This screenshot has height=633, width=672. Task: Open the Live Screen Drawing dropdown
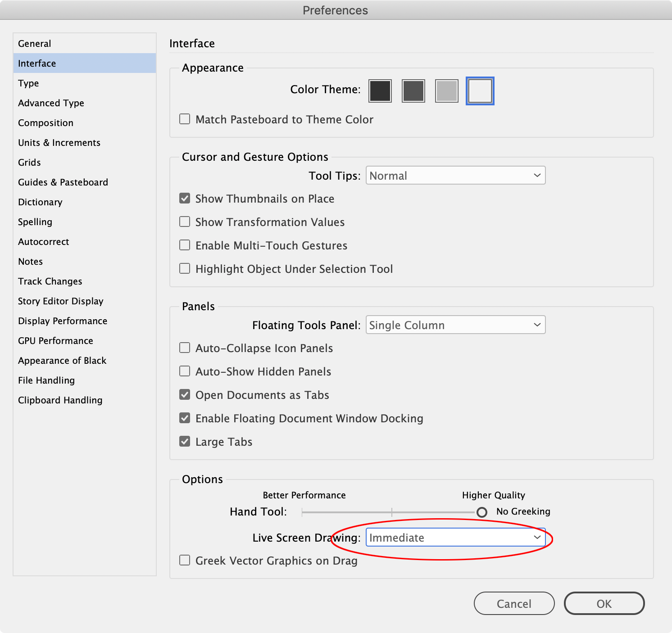[456, 537]
